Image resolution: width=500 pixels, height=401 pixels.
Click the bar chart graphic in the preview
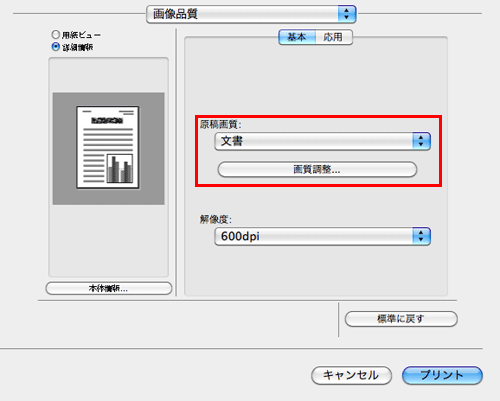click(x=120, y=169)
